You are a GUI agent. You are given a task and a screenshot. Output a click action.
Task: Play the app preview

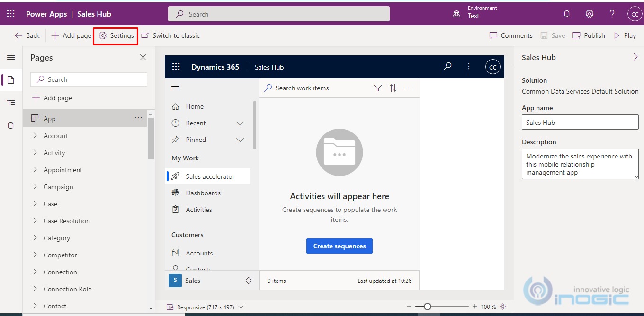[x=625, y=35]
